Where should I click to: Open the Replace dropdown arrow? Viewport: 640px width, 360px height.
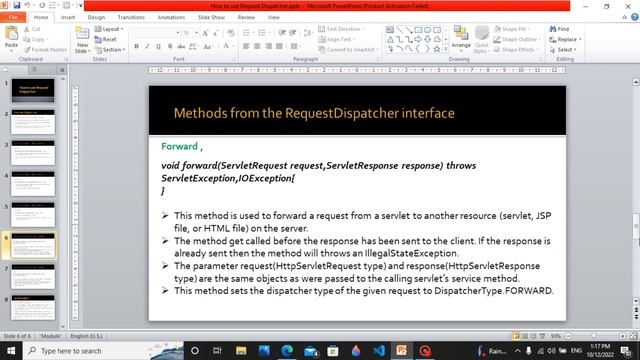coord(580,40)
